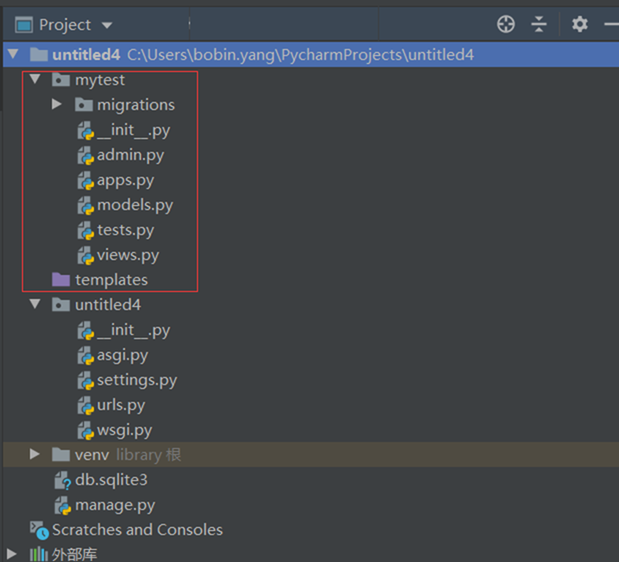Expand the migrations folder
Viewport: 619px width, 562px height.
pyautogui.click(x=57, y=104)
